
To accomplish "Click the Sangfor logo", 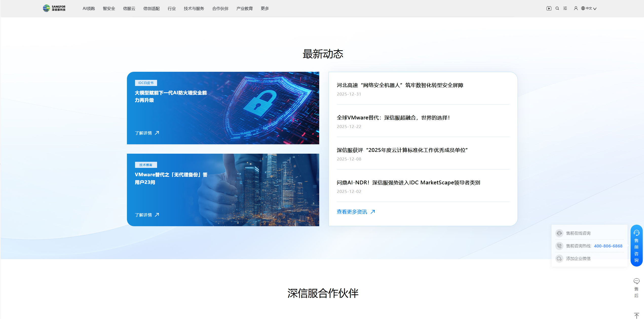I will (x=54, y=8).
